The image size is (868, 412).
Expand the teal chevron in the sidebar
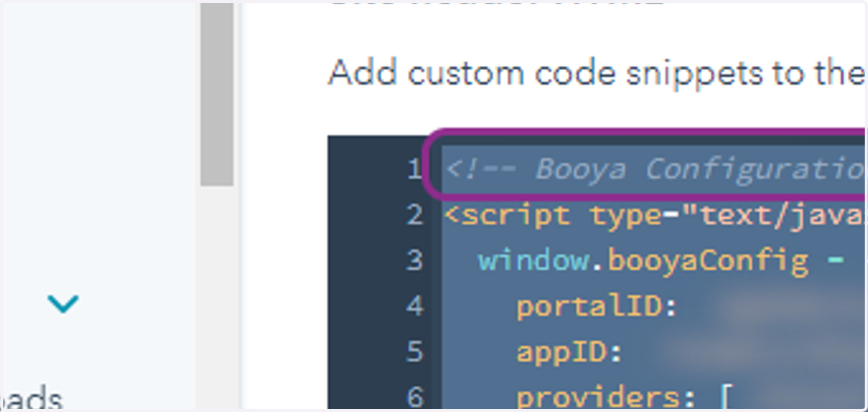point(64,304)
